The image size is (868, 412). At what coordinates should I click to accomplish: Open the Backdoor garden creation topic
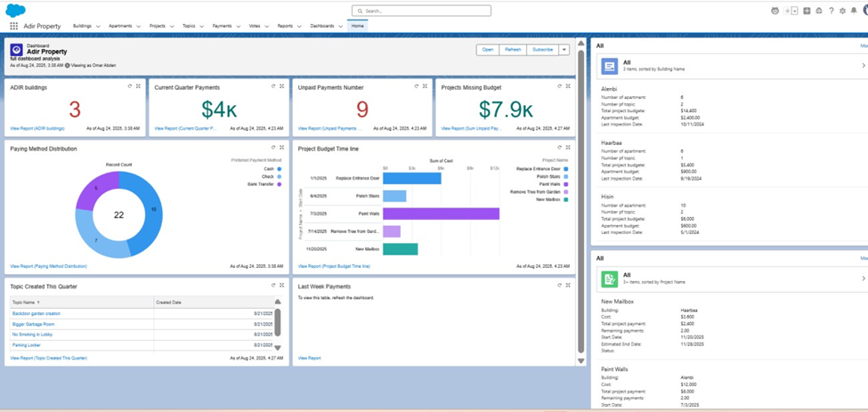37,313
